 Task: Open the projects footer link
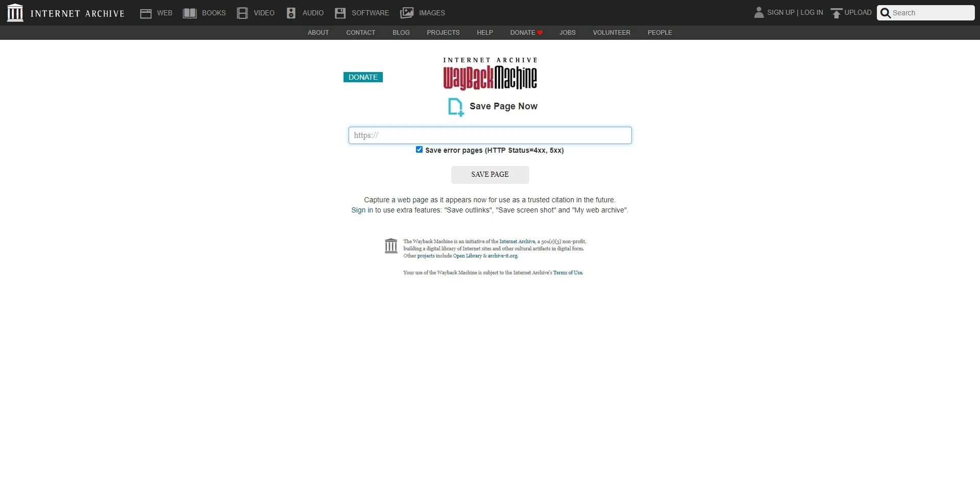coord(426,256)
